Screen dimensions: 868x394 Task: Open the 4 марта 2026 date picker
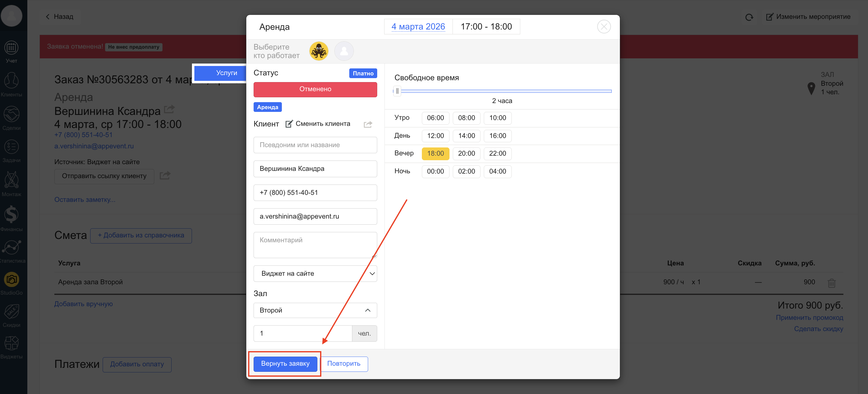coord(418,27)
